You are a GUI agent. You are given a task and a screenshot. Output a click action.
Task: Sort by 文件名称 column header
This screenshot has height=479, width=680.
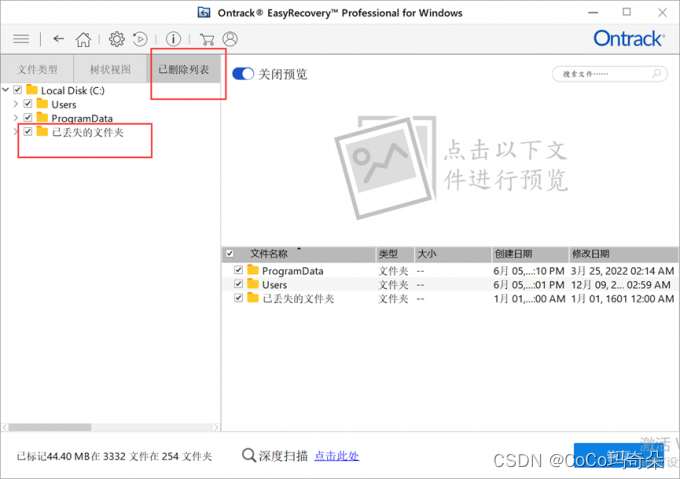(x=269, y=254)
